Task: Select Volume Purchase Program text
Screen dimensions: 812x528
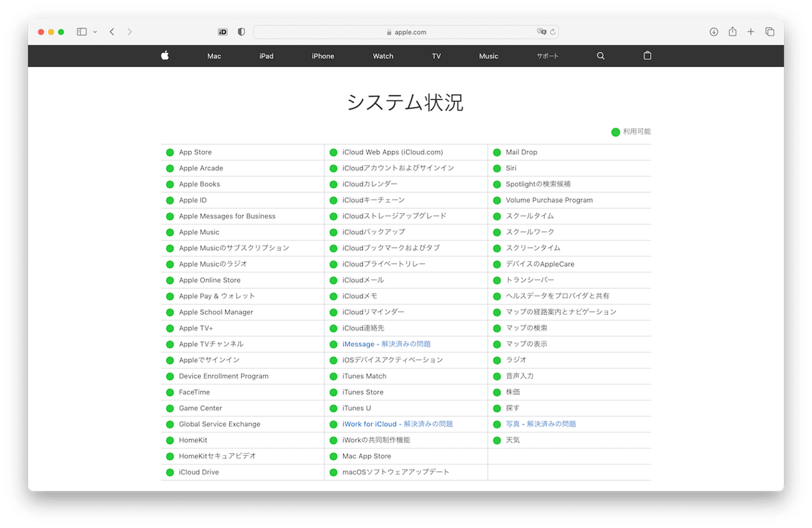Action: coord(550,201)
